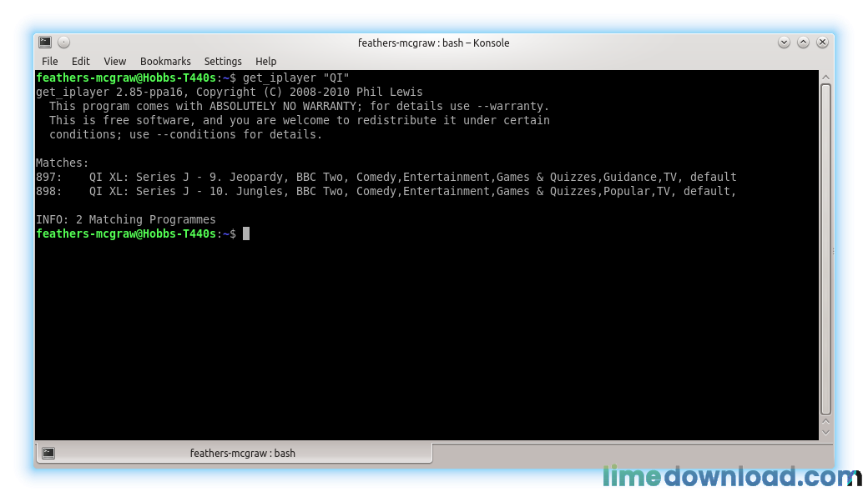Click the scrollbar up arrow near bottom

(825, 422)
